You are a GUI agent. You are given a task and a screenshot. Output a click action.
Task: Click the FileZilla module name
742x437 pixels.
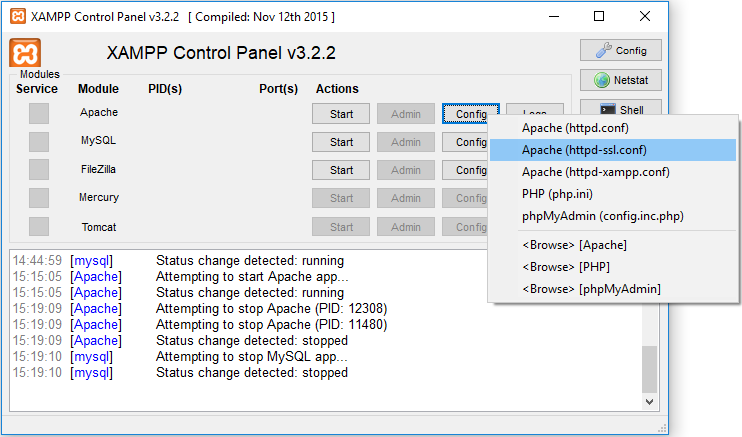pos(98,169)
